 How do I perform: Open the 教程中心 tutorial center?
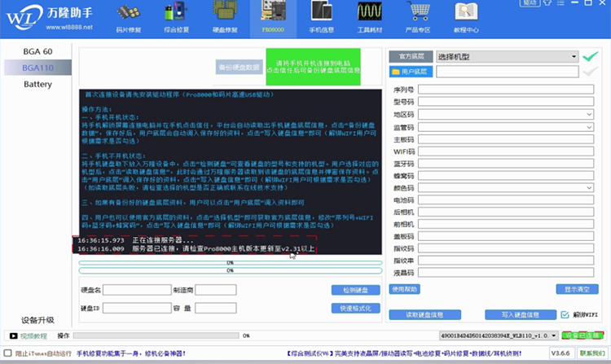tap(466, 18)
